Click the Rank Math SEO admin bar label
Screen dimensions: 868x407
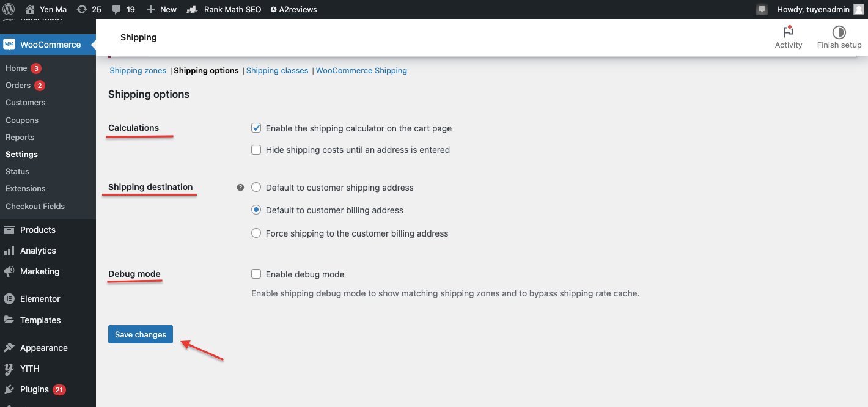[232, 9]
